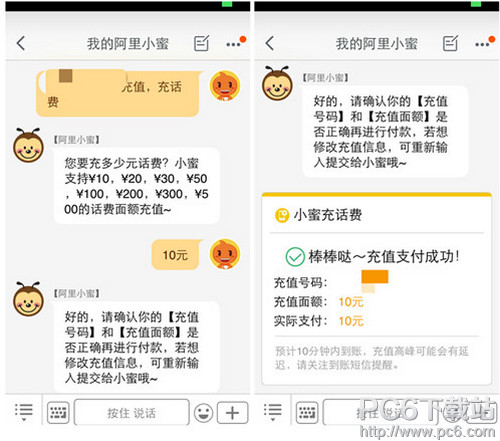Tap plus button for more attachments

pyautogui.click(x=232, y=413)
